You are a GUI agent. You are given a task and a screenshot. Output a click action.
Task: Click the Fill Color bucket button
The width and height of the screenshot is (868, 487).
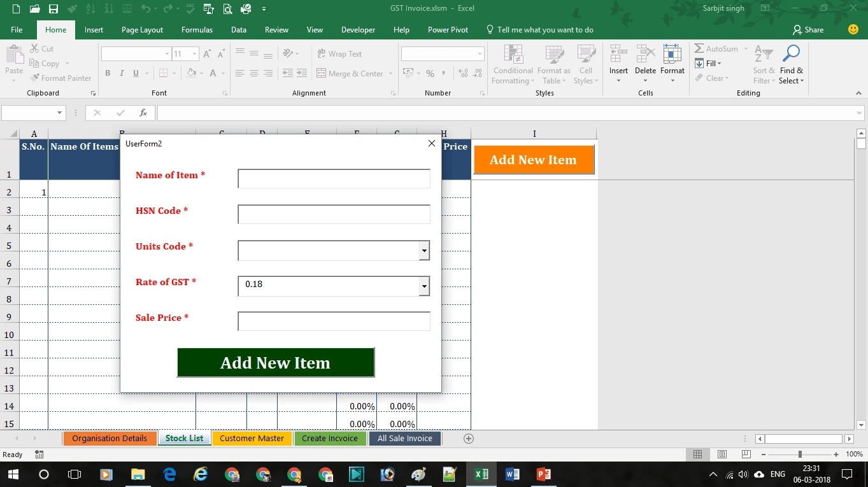tap(192, 73)
